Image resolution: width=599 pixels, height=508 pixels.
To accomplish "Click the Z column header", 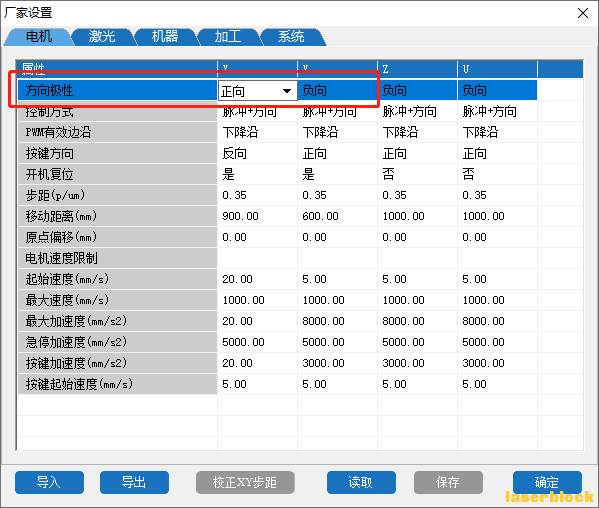I will tap(417, 69).
